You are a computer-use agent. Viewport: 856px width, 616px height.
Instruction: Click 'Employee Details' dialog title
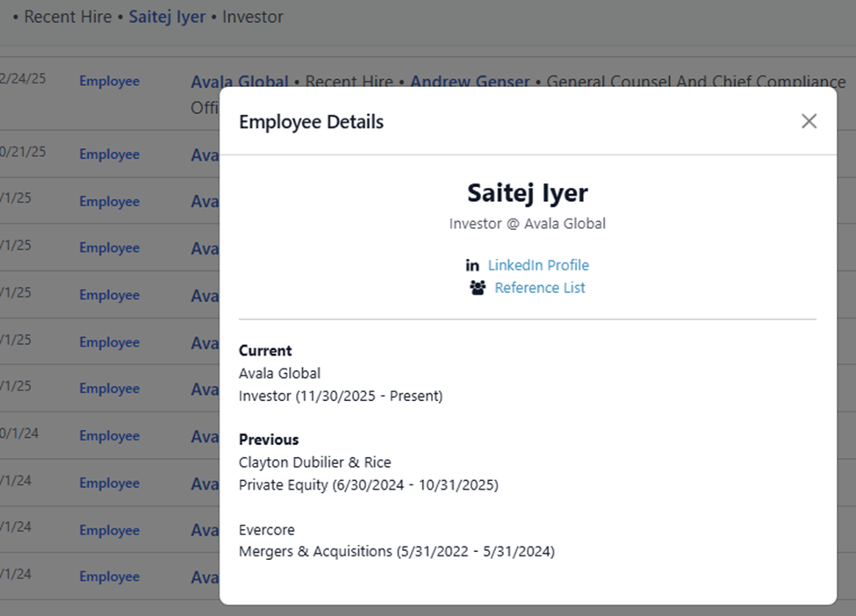coord(311,122)
